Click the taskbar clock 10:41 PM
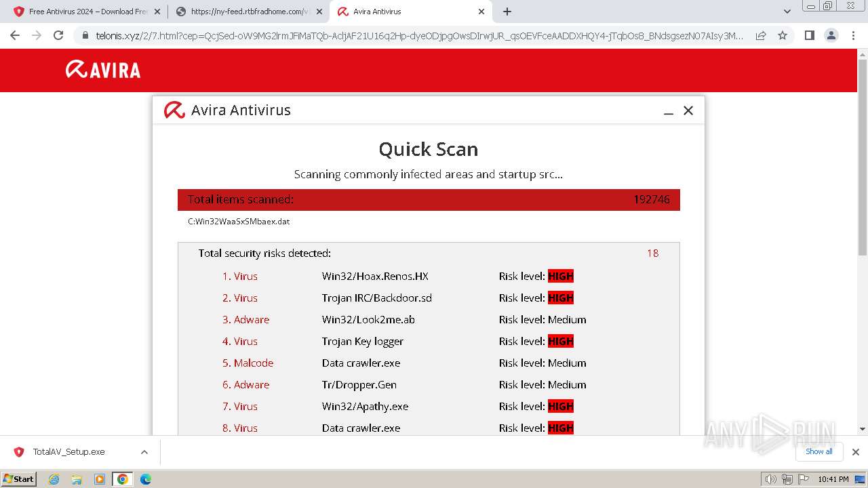Screen dimensions: 868x488 click(x=833, y=479)
